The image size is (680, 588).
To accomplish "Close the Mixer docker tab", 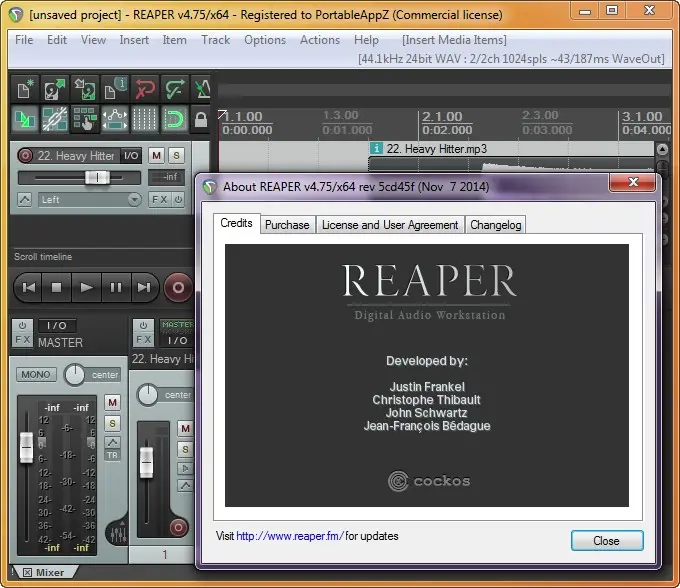I will point(27,573).
